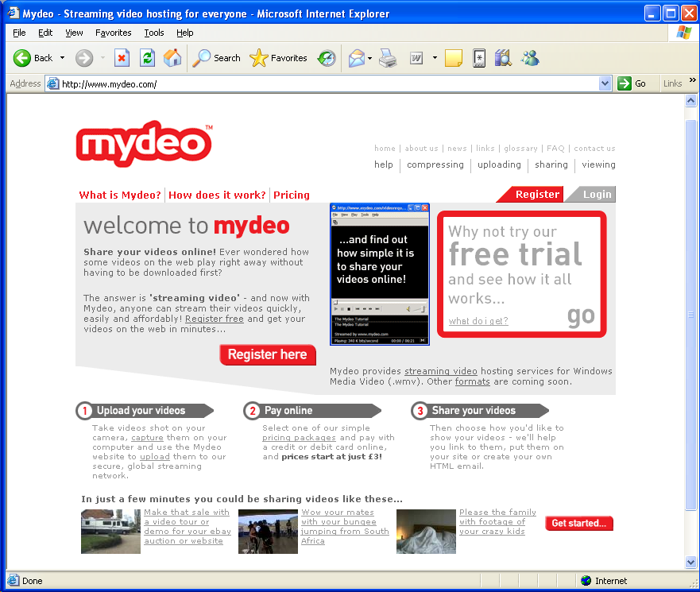Expand the Links toolbar chevron

(x=692, y=80)
